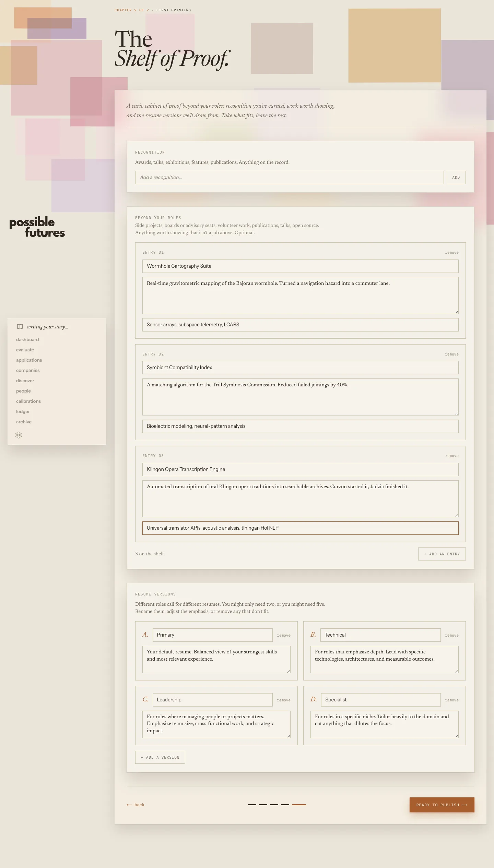Remove resume version A Primary
The width and height of the screenshot is (494, 868).
(x=284, y=636)
